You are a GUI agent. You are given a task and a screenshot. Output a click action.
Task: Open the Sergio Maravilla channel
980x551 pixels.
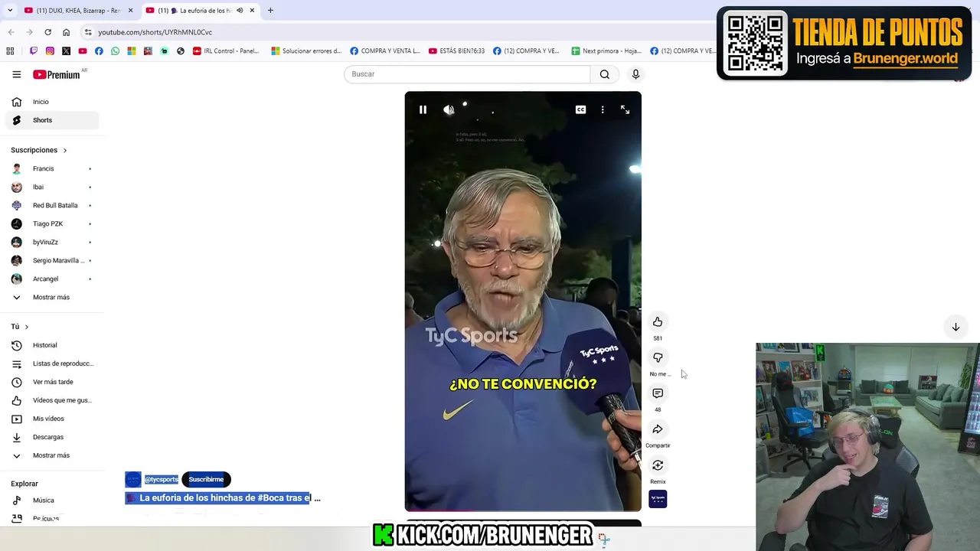click(x=52, y=260)
